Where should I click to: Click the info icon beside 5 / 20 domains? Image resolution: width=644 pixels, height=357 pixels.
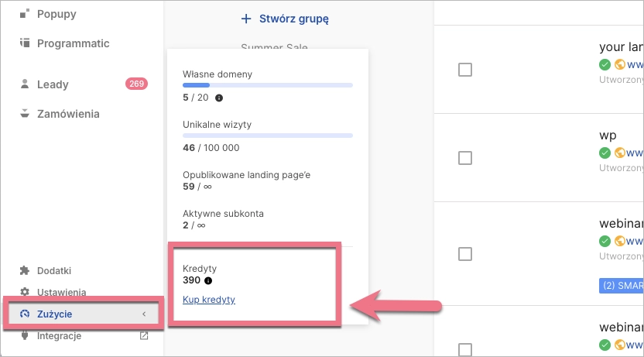pos(219,98)
